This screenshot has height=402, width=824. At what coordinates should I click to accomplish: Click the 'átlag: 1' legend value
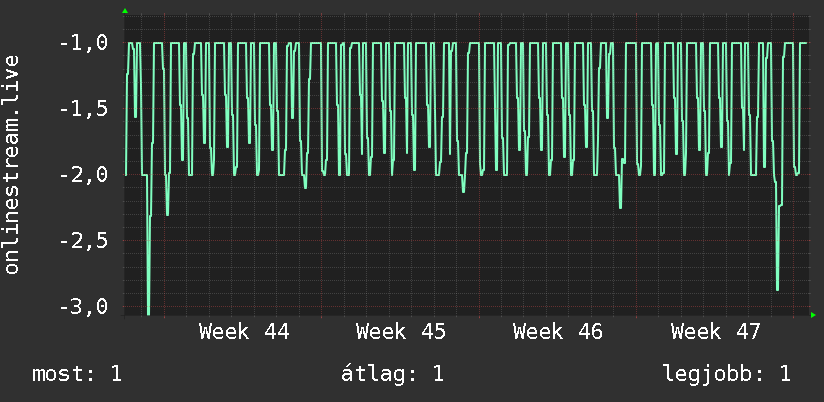tap(392, 374)
